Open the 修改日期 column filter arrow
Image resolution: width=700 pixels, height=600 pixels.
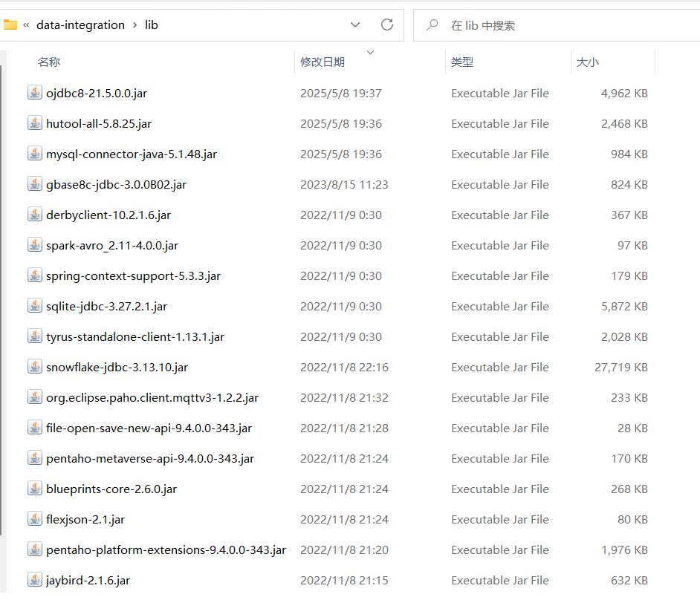(370, 53)
